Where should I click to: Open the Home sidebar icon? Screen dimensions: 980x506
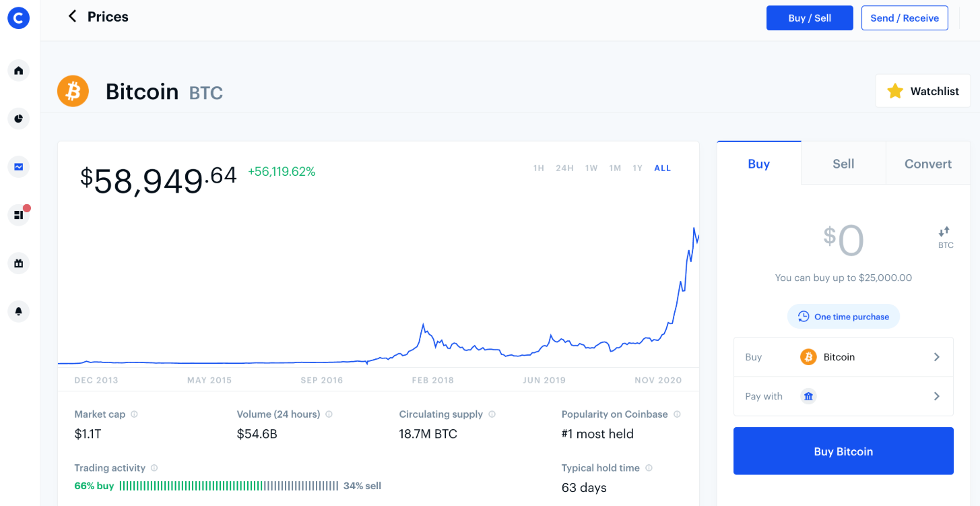(18, 70)
